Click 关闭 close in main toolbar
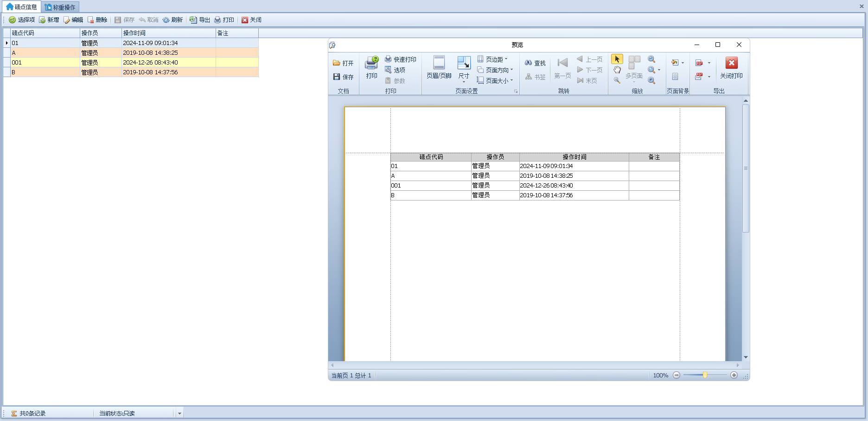This screenshot has height=421, width=868. (251, 20)
